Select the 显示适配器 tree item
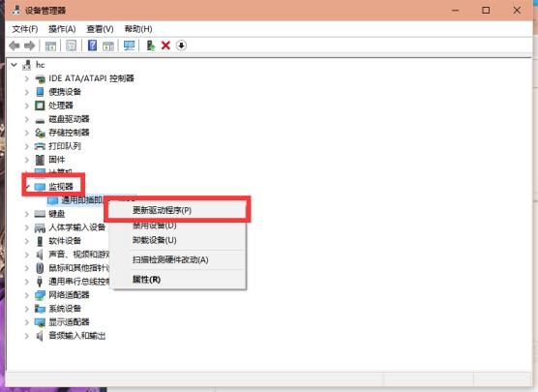Image resolution: width=538 pixels, height=392 pixels. click(x=69, y=322)
